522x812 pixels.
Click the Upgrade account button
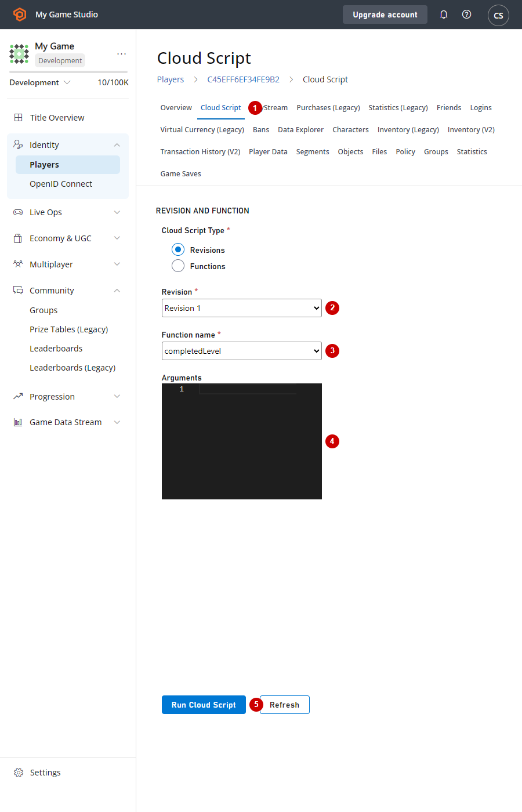click(385, 14)
